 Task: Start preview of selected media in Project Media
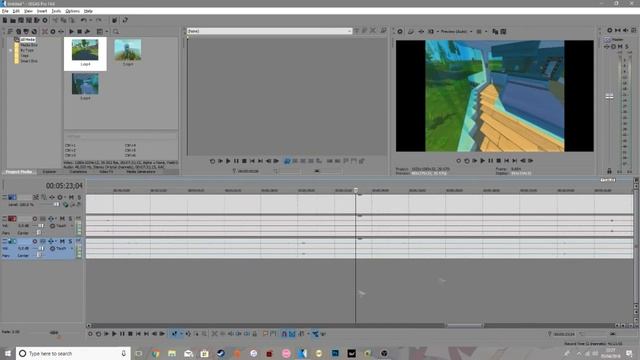(71, 31)
